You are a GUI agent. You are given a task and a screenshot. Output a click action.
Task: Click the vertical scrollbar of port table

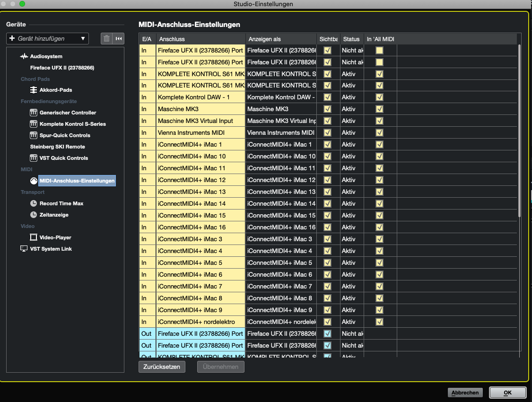coord(519,131)
